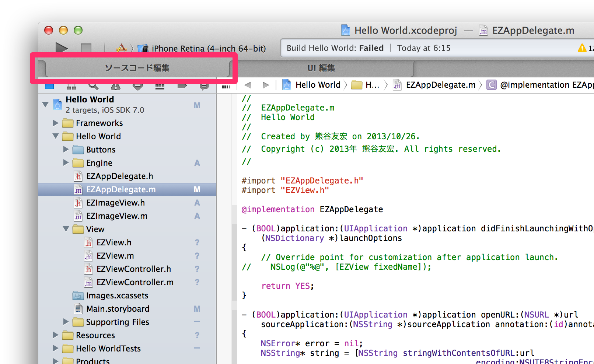Click the commented NSLog line
This screenshot has width=594, height=364.
(336, 267)
